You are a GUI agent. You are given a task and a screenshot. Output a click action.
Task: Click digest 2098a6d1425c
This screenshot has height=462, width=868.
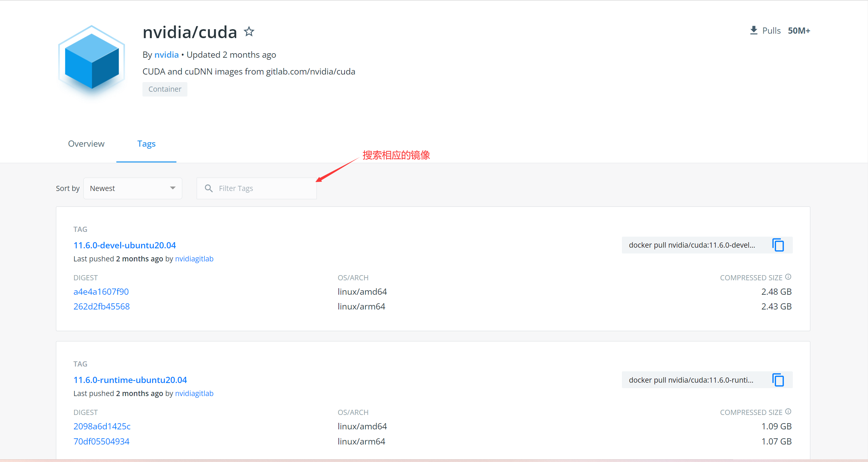tap(102, 426)
